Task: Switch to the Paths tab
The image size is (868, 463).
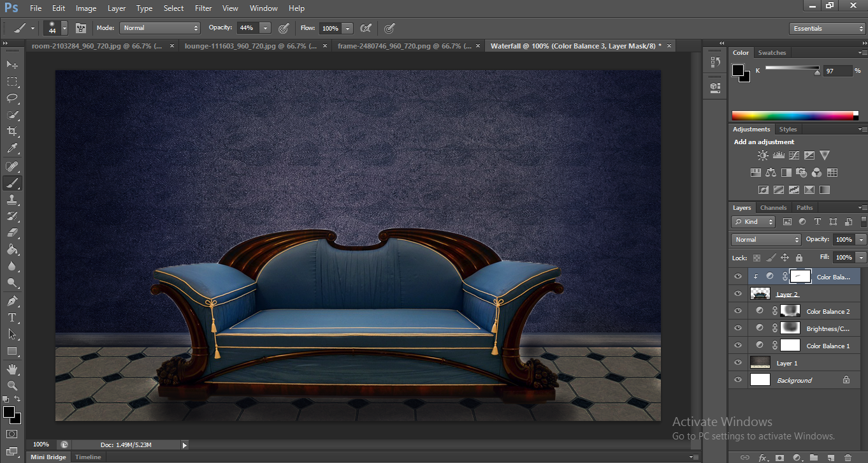Action: coord(805,207)
